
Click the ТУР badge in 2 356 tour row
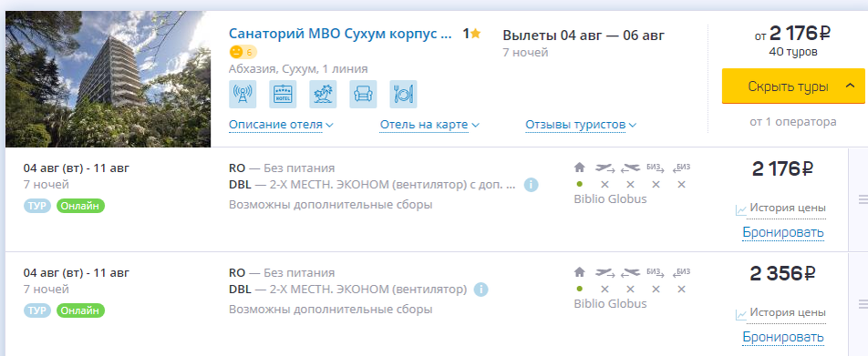[37, 310]
